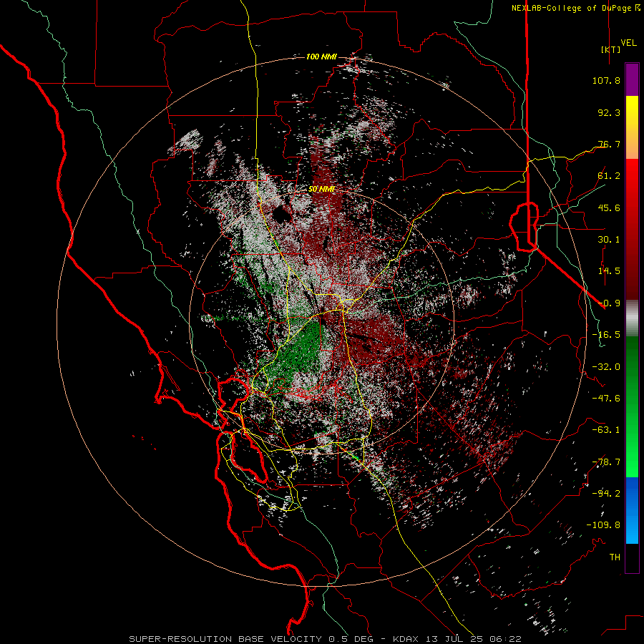Click the 45.6 scale value
Image resolution: width=644 pixels, height=644 pixels.
609,208
